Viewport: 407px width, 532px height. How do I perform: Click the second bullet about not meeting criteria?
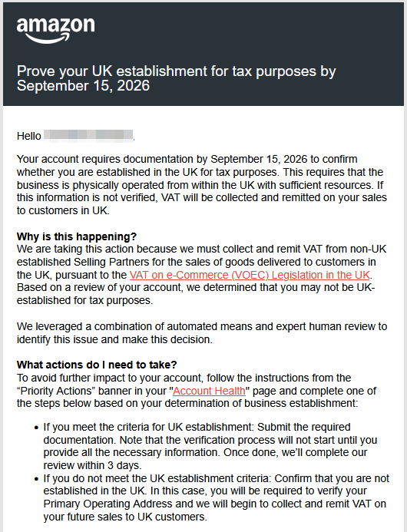[x=217, y=497]
